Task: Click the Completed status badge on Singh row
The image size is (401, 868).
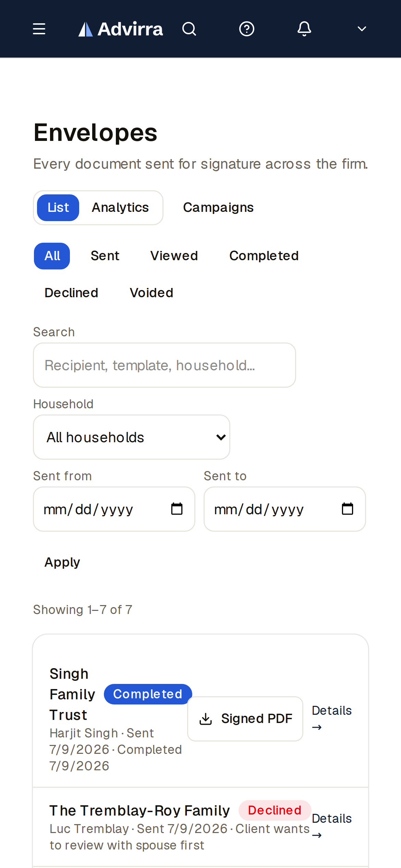Action: [x=148, y=694]
